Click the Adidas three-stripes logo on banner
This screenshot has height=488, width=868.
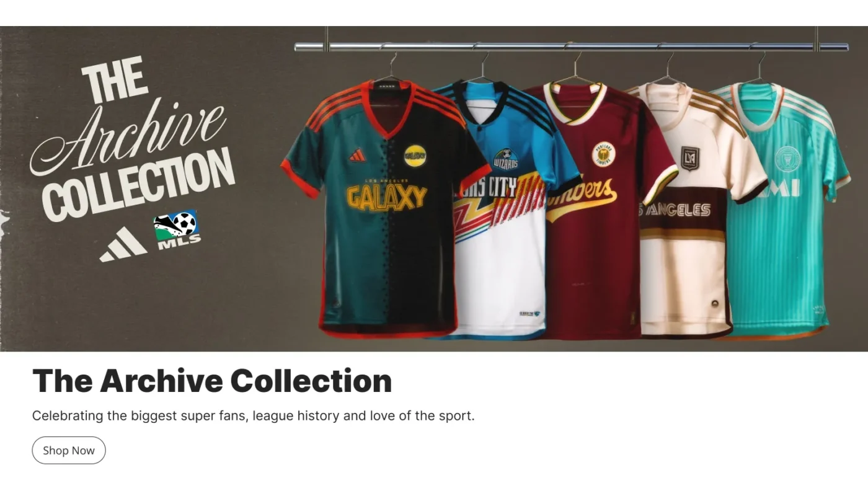123,244
